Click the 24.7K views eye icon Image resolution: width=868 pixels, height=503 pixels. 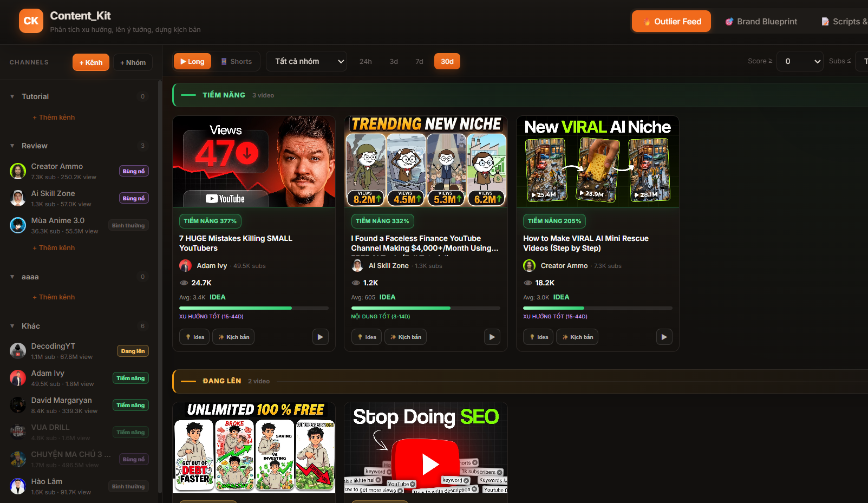(184, 283)
